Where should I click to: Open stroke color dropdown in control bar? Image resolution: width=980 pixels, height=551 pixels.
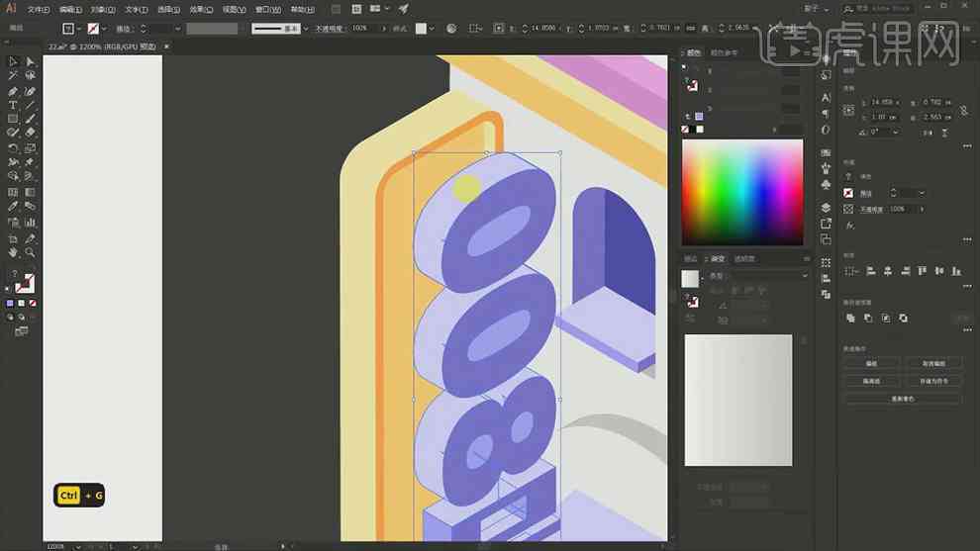pos(103,29)
